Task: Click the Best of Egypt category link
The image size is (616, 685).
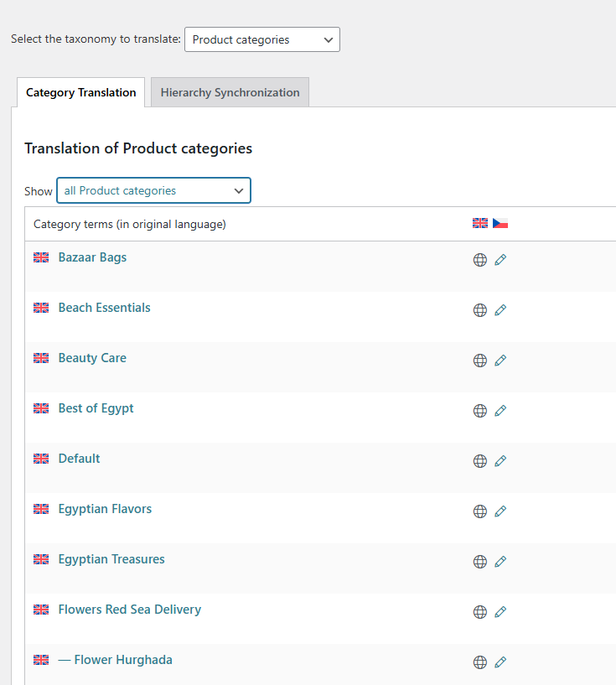Action: 96,408
